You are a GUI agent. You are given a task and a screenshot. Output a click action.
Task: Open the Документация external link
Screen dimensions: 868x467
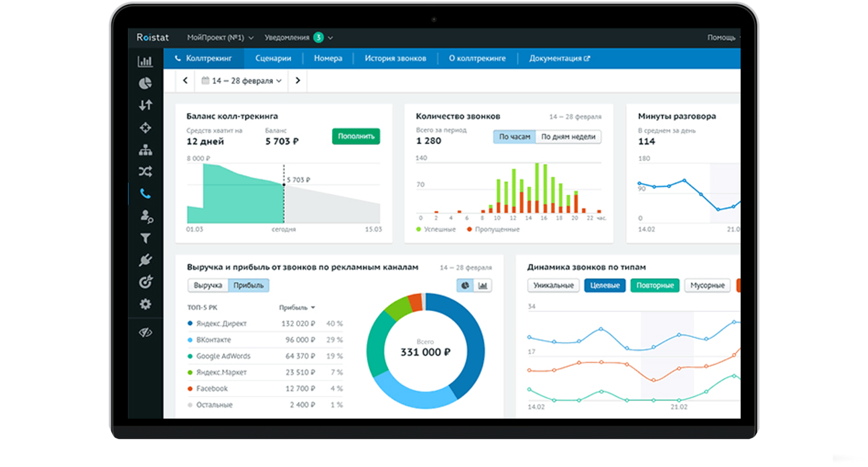tap(559, 58)
